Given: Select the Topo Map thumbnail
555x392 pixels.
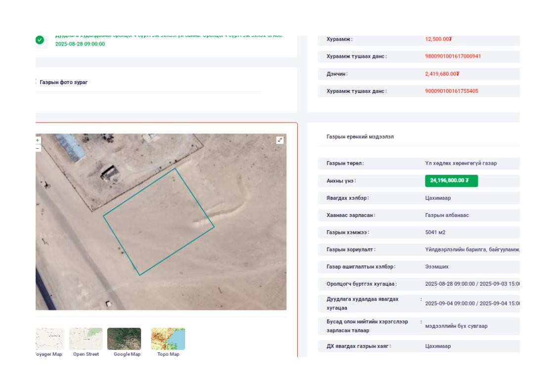Looking at the screenshot, I should [x=168, y=339].
